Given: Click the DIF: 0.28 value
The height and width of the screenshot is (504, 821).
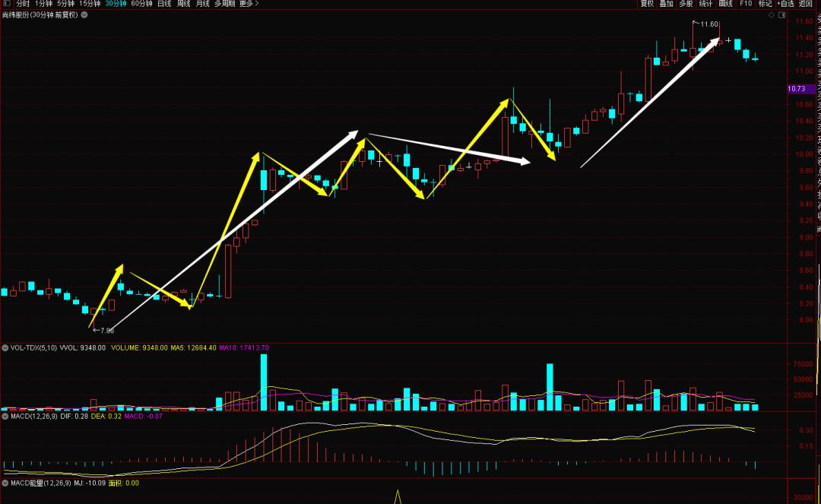Looking at the screenshot, I should [x=74, y=417].
